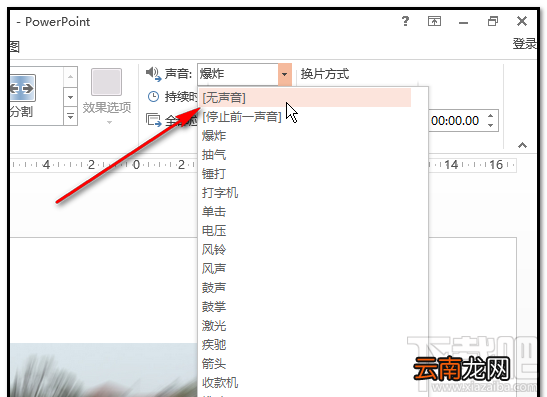
Task: Toggle the 声音 dropdown arrow
Action: 285,74
